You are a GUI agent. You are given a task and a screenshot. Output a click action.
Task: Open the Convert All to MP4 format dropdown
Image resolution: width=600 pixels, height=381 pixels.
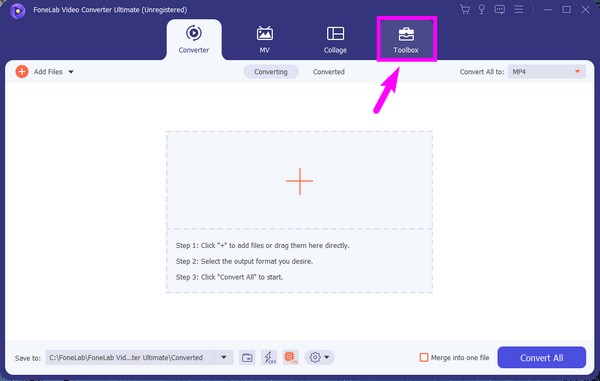[546, 72]
